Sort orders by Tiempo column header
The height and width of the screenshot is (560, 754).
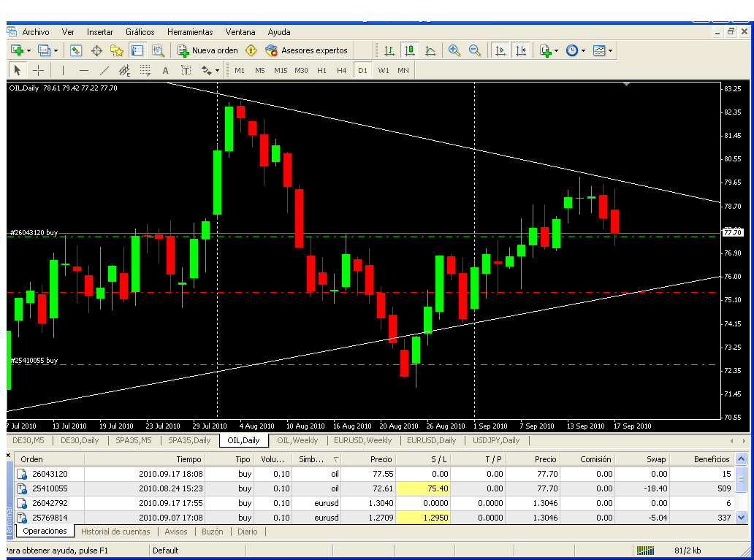pyautogui.click(x=144, y=459)
